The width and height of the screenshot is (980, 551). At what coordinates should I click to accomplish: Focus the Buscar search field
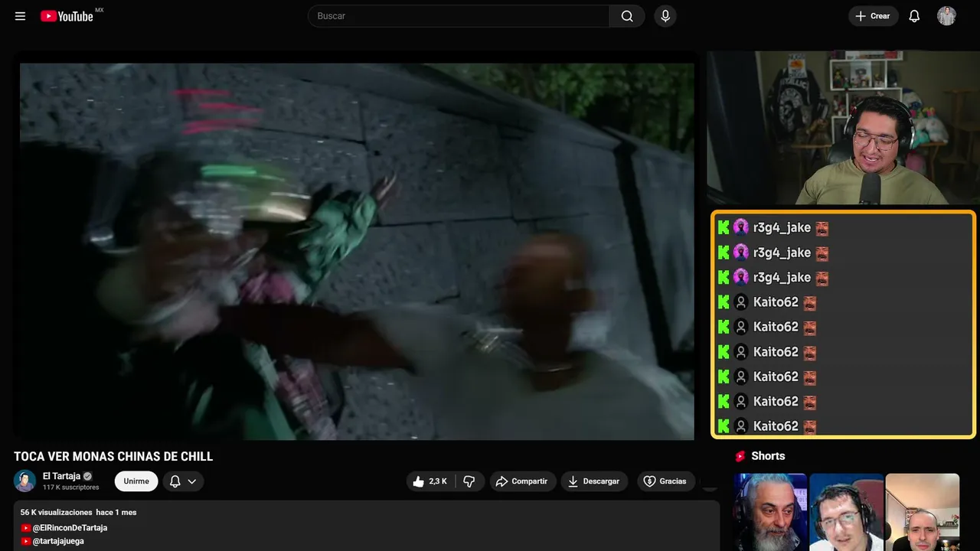point(459,16)
